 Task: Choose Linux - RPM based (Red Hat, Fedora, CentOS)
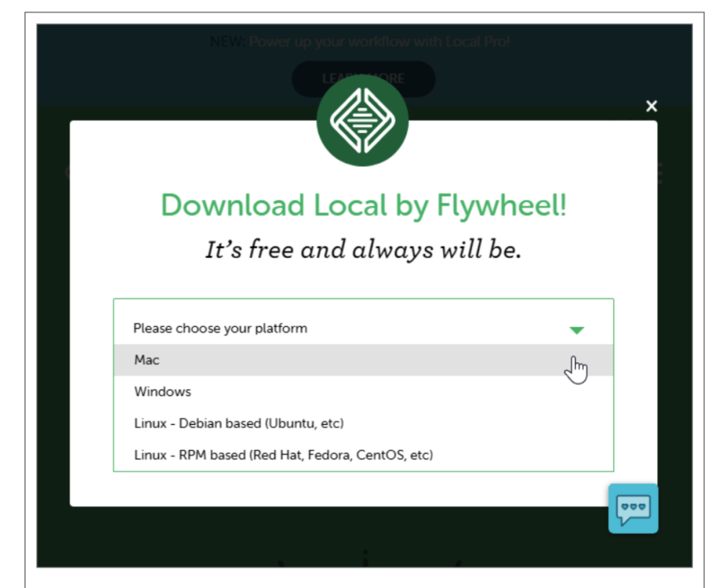[x=364, y=455]
